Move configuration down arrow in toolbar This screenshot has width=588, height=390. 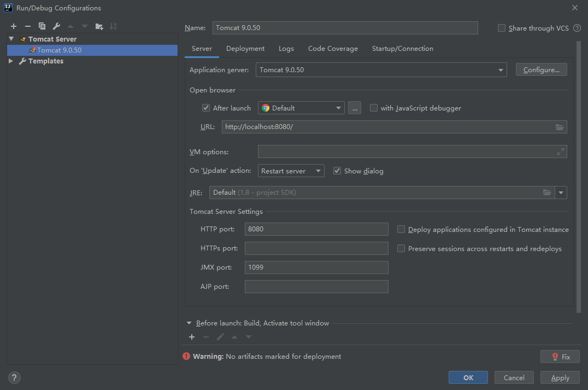click(85, 26)
